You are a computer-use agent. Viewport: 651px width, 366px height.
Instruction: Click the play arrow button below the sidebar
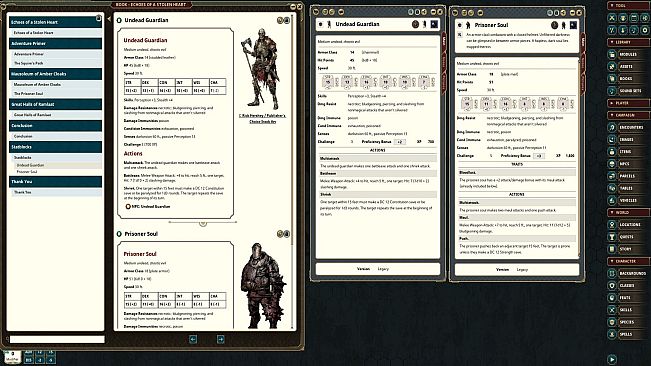pyautogui.click(x=612, y=359)
